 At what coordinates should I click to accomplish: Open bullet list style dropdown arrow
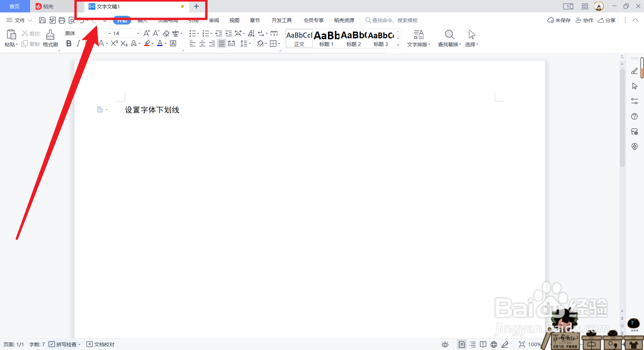tap(198, 33)
